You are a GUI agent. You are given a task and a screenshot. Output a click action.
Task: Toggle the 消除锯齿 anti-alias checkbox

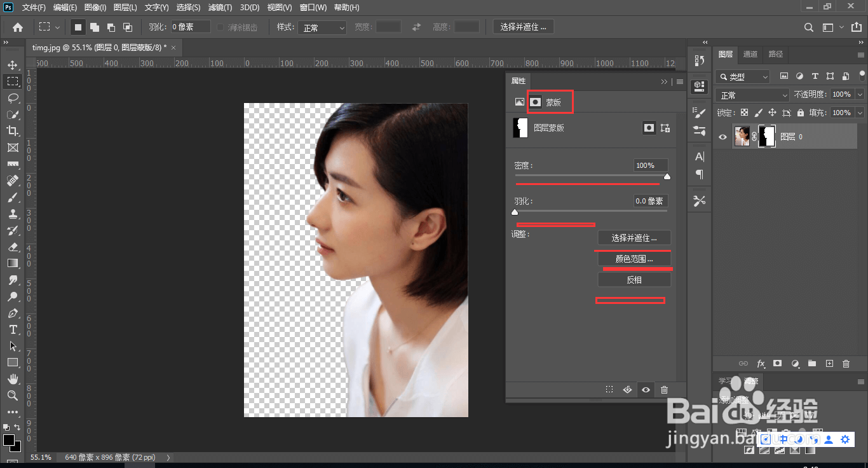click(220, 27)
